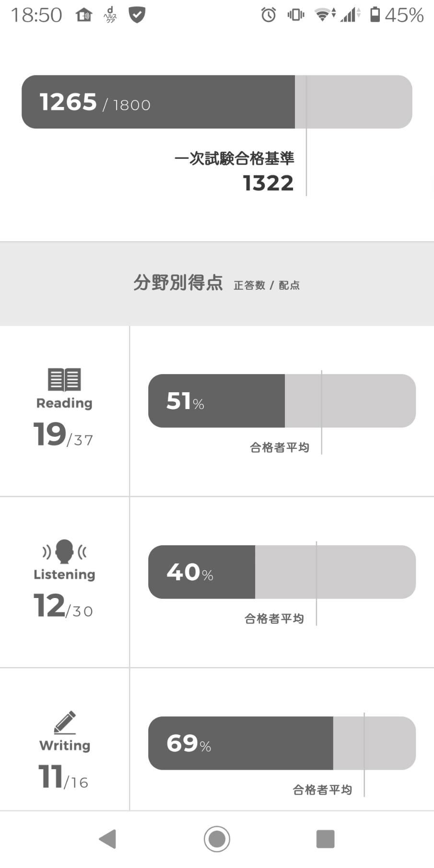Select the Writing 69% progress bar
The height and width of the screenshot is (868, 434).
[x=282, y=743]
